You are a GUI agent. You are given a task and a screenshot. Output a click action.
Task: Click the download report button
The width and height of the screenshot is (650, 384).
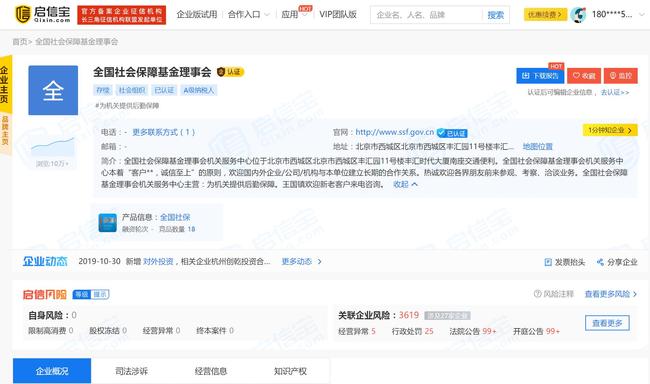(x=540, y=76)
